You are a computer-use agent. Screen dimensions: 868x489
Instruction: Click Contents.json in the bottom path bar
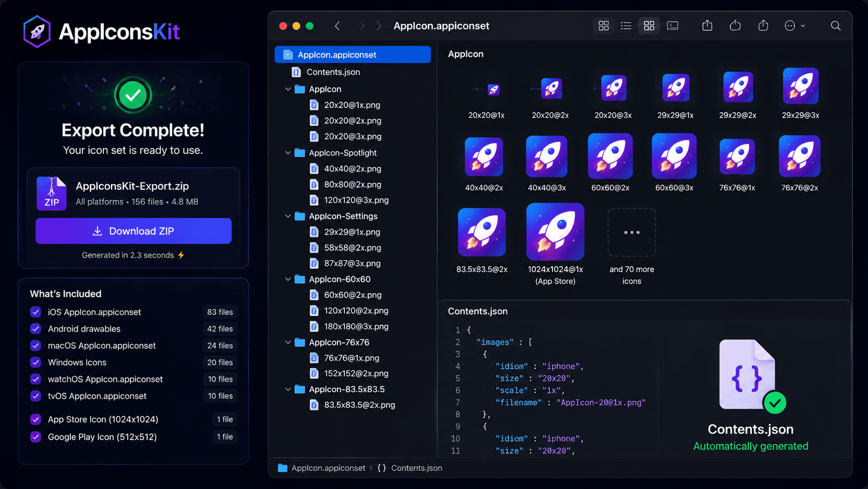point(416,468)
